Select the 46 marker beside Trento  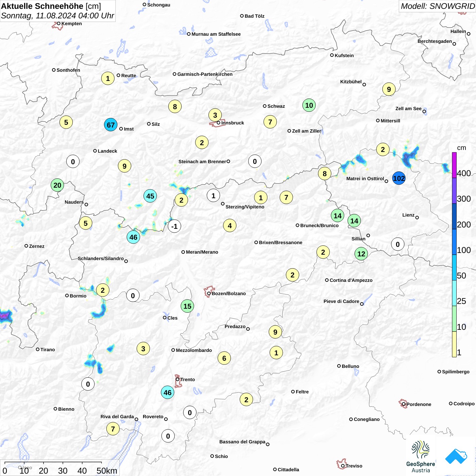tap(168, 392)
